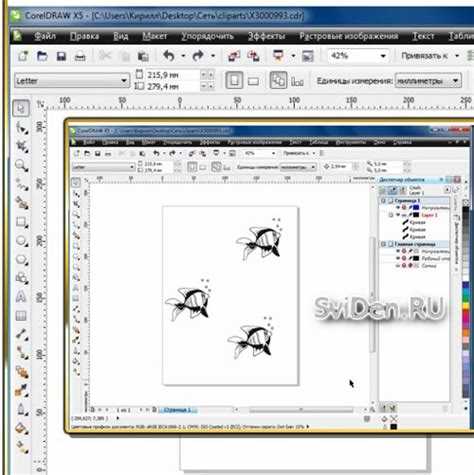
Task: Open the Текст menu in main window
Action: [x=423, y=36]
